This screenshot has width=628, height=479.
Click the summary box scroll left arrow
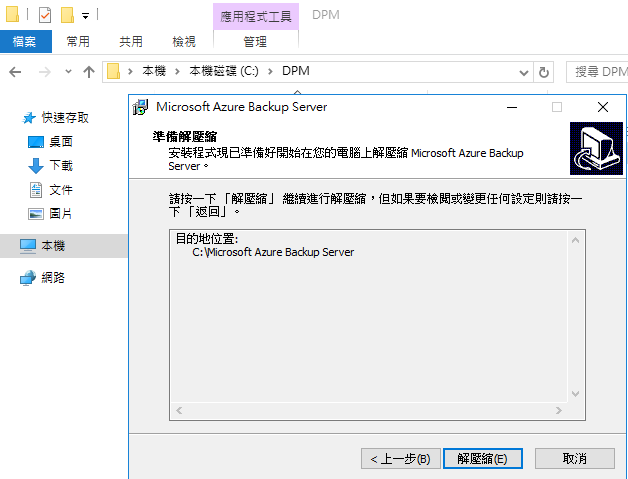(179, 411)
